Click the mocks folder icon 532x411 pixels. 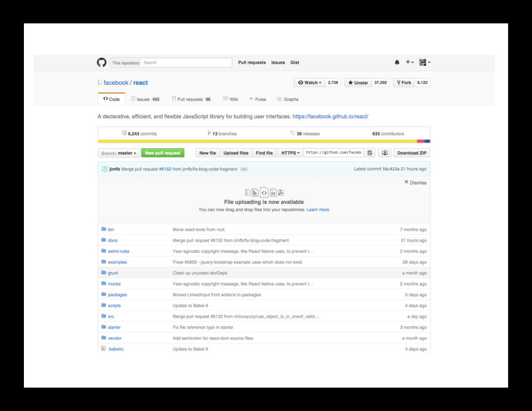click(103, 283)
